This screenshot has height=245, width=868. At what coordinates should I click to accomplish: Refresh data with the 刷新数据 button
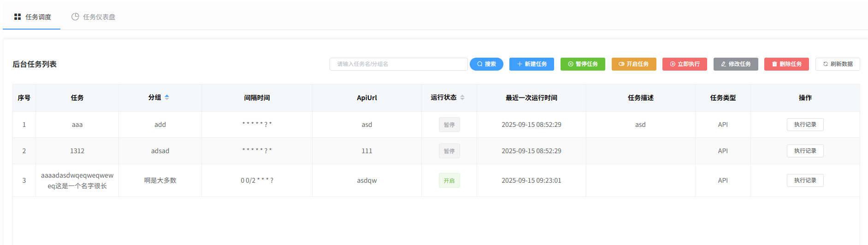click(x=838, y=64)
